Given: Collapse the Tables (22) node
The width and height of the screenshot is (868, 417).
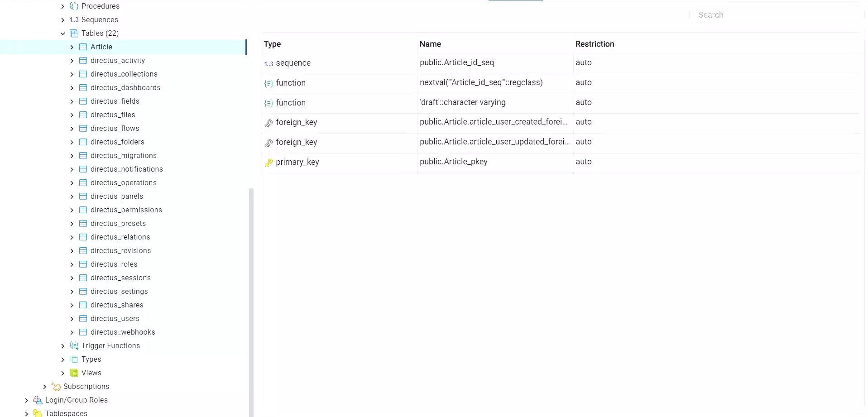Looking at the screenshot, I should (62, 33).
